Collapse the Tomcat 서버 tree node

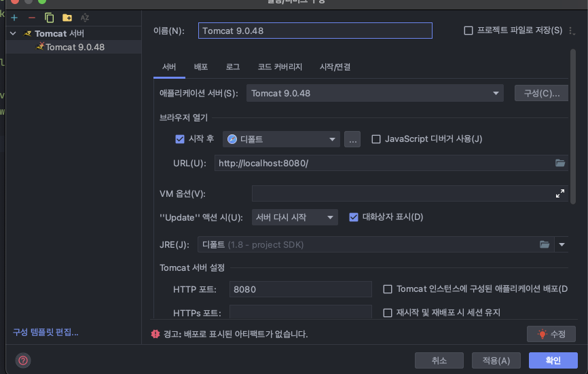click(x=13, y=33)
